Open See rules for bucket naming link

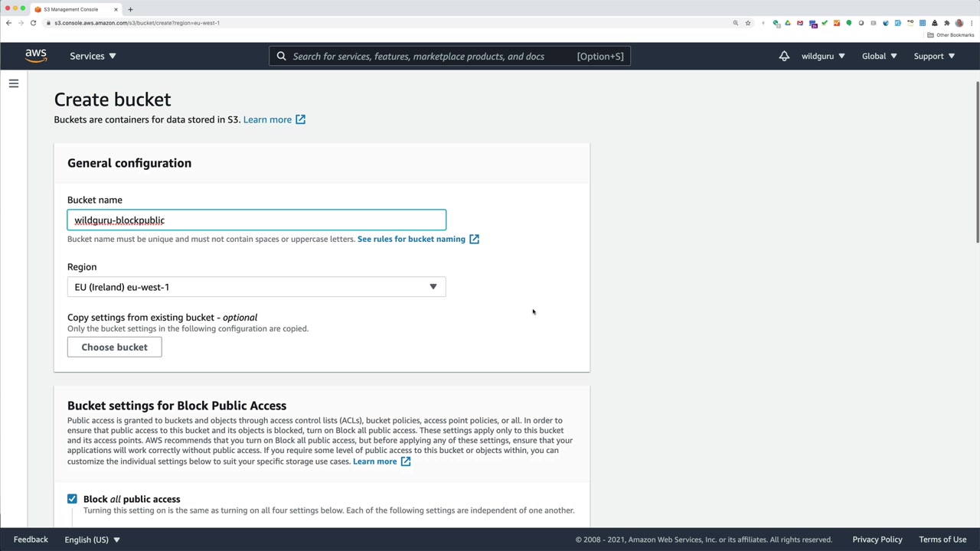click(411, 239)
